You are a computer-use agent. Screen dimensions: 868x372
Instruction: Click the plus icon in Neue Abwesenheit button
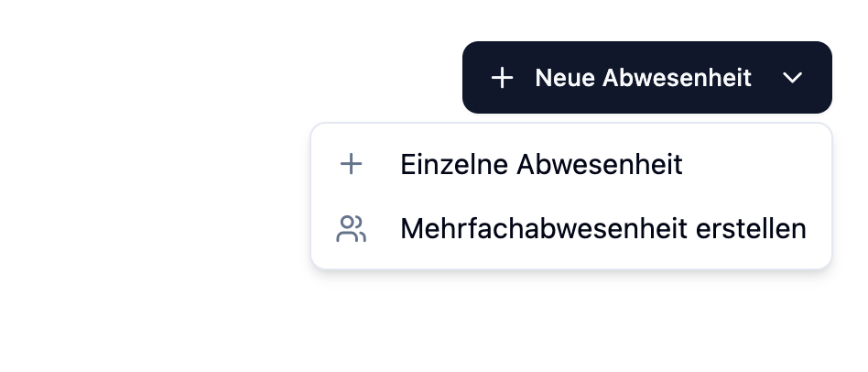coord(502,78)
